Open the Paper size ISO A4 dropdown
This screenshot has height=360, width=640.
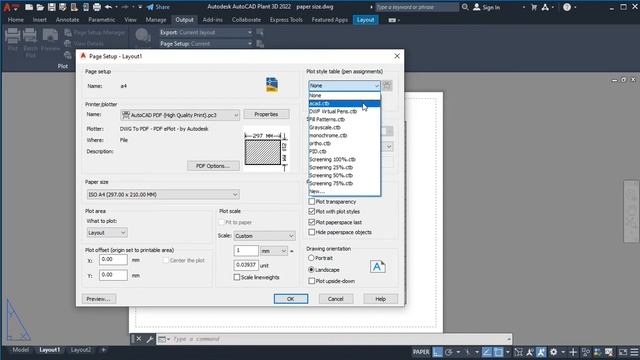coord(163,195)
